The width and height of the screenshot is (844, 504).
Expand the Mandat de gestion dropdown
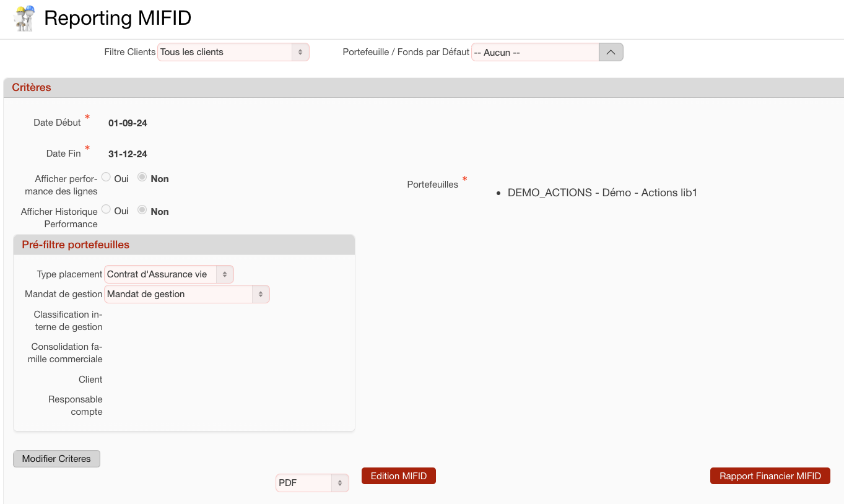187,294
